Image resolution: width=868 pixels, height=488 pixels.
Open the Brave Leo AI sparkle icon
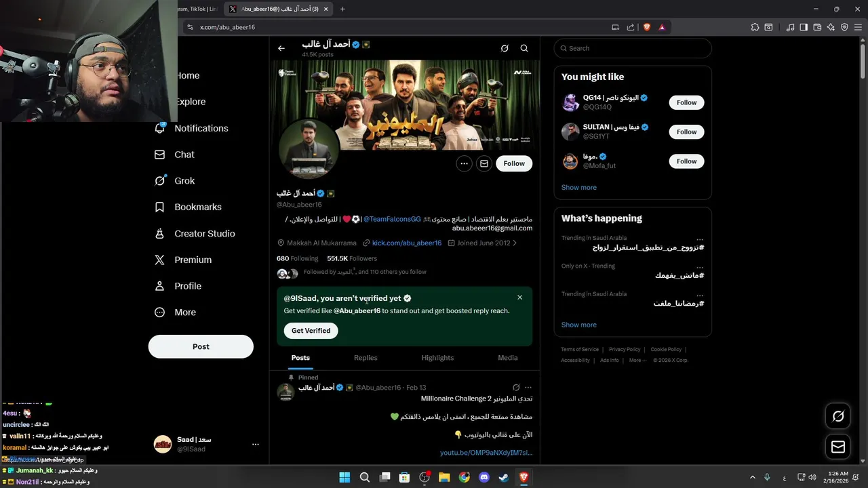pyautogui.click(x=831, y=27)
